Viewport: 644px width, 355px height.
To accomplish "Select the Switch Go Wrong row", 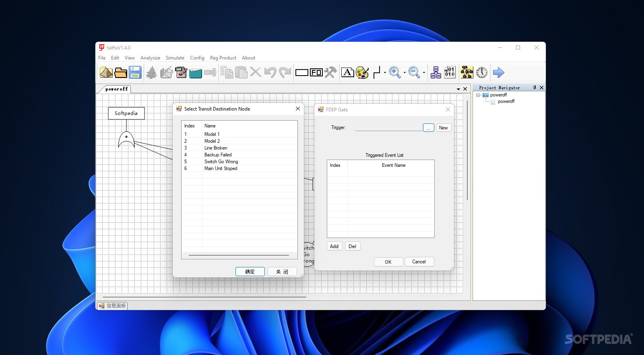I will [x=239, y=162].
